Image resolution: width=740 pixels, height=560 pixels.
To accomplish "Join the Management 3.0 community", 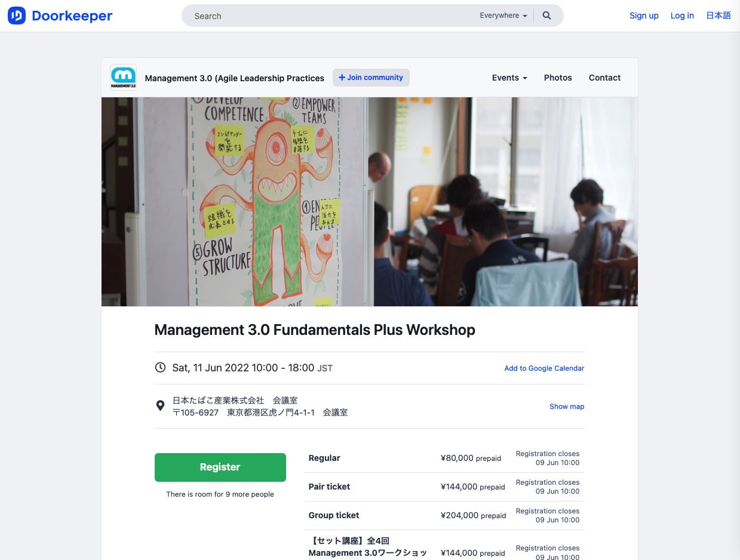I will pos(371,78).
